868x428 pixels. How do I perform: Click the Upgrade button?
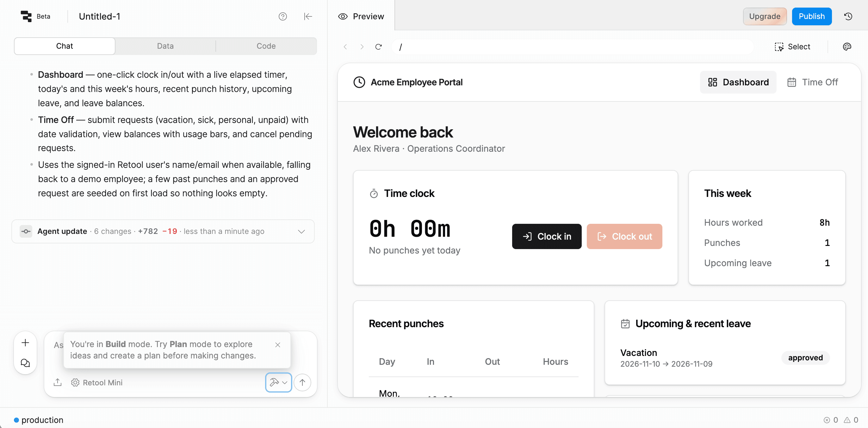click(x=765, y=16)
